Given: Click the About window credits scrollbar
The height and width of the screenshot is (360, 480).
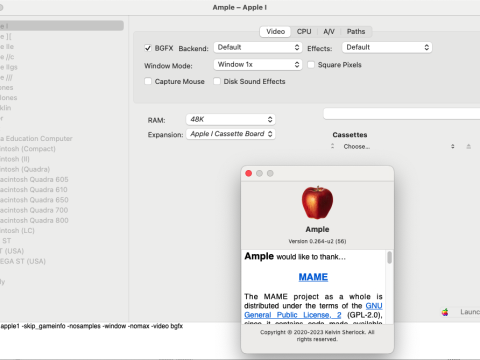Looking at the screenshot, I should tap(389, 258).
